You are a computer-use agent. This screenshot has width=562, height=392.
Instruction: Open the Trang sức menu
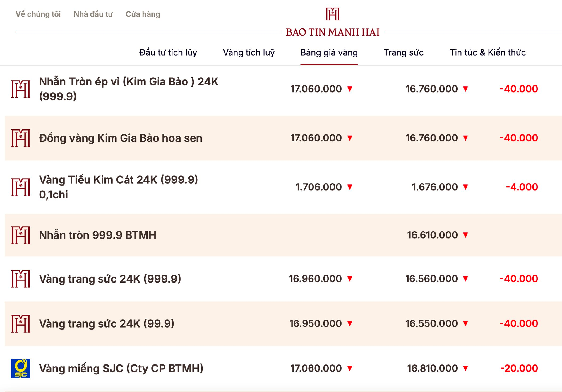(x=403, y=53)
